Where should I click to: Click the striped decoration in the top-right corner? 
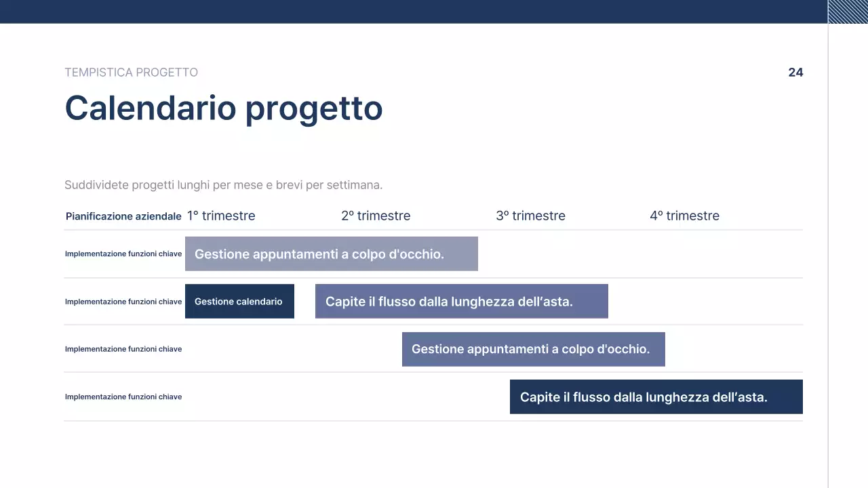click(x=848, y=12)
